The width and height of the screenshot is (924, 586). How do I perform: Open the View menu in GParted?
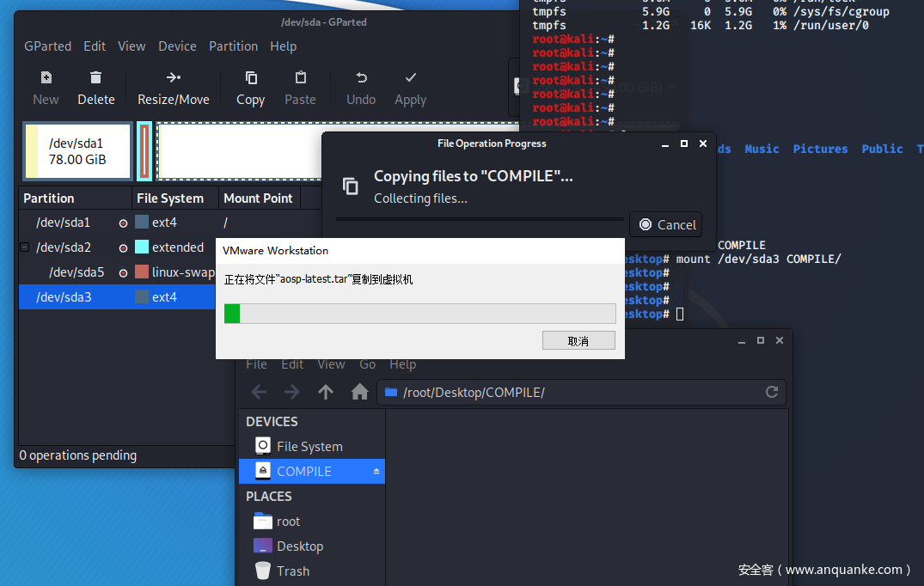(x=132, y=46)
